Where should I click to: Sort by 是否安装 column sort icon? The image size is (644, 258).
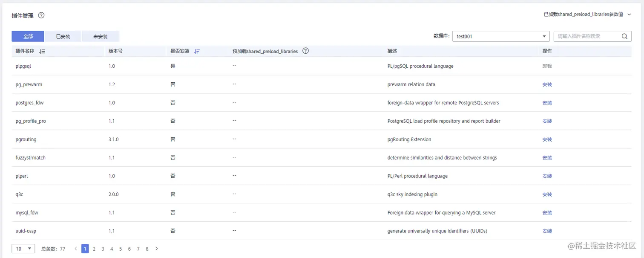(197, 51)
